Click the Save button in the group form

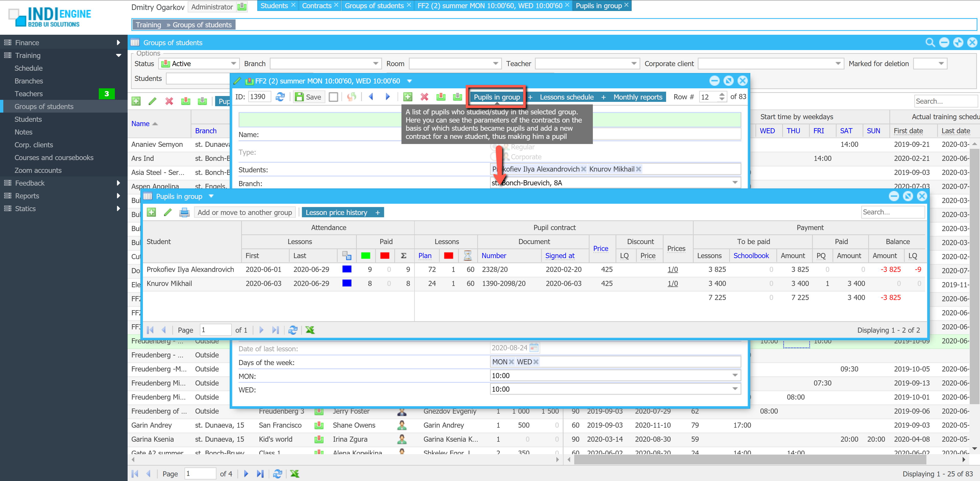[x=308, y=97]
